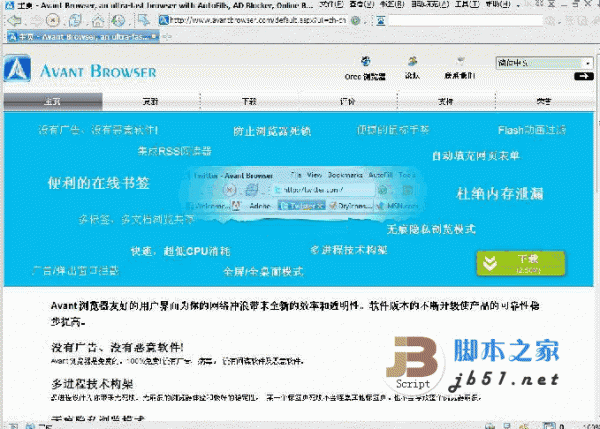600x429 pixels.
Task: Open the 查看(V) menu
Action: (x=362, y=5)
